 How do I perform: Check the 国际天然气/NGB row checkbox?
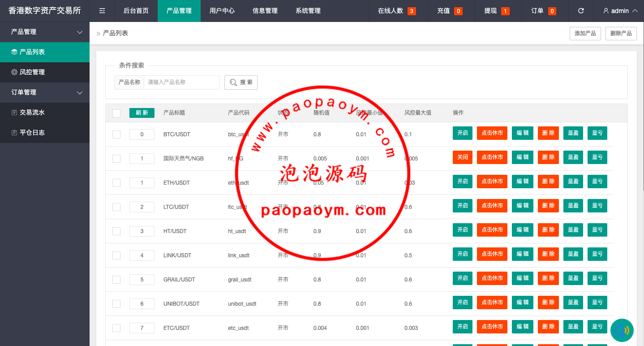click(x=116, y=159)
